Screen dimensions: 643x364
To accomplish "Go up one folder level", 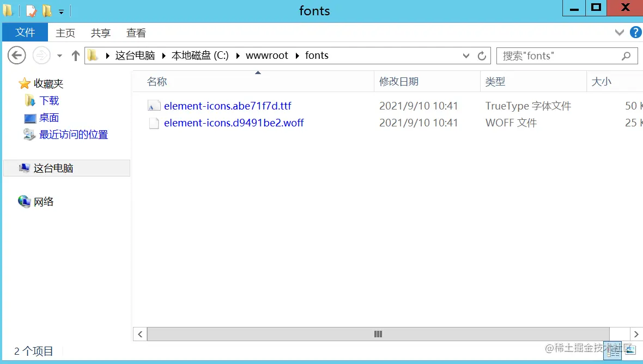I will pyautogui.click(x=75, y=56).
